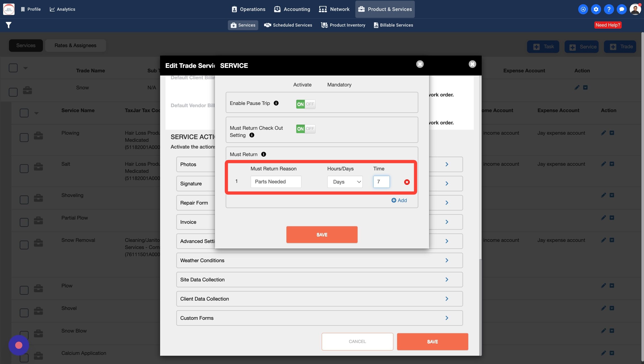Image resolution: width=644 pixels, height=364 pixels.
Task: Click Add to insert a must-return reason
Action: (399, 200)
